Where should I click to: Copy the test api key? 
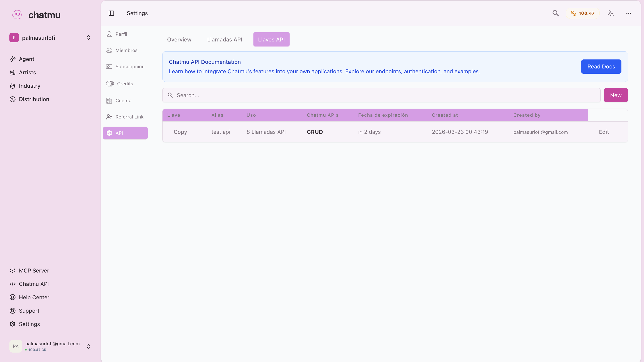[180, 132]
